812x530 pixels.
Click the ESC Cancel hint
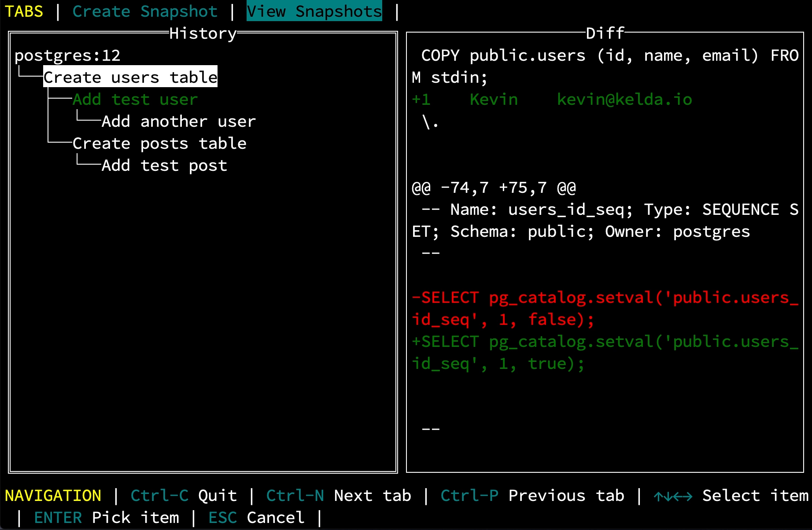click(256, 518)
